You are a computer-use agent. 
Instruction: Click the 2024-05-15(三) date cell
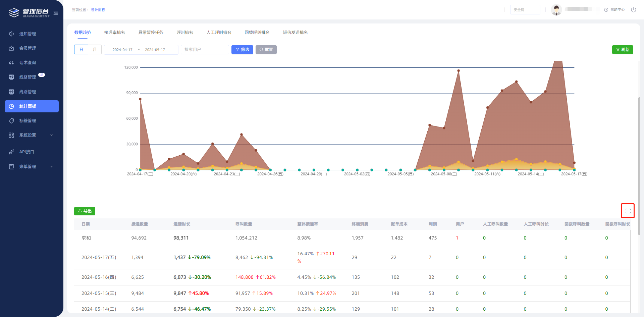99,294
